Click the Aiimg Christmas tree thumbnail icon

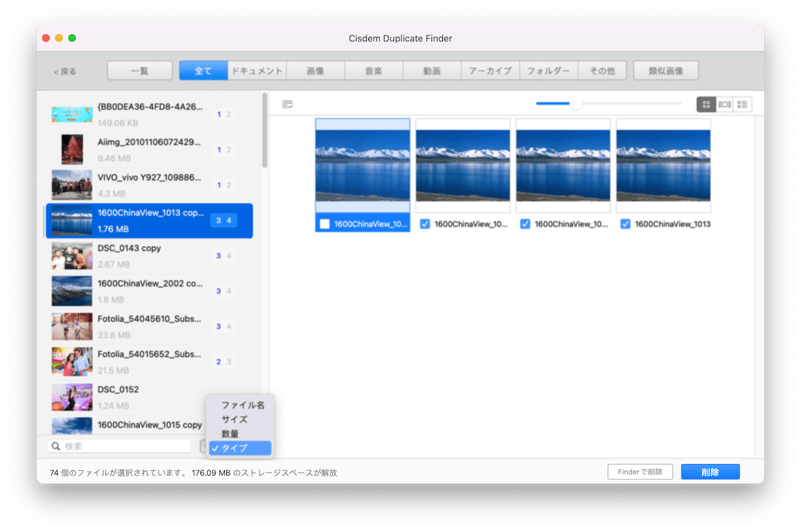pos(71,149)
